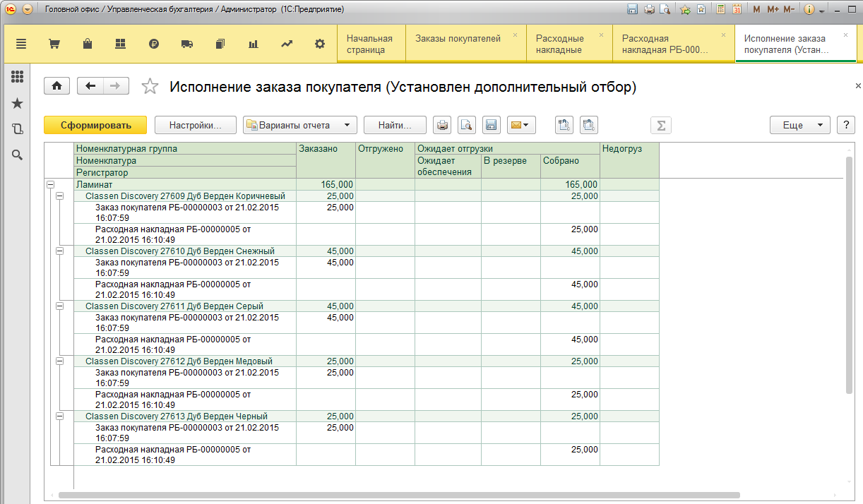Image resolution: width=863 pixels, height=504 pixels.
Task: Open the Еще menu
Action: point(799,125)
